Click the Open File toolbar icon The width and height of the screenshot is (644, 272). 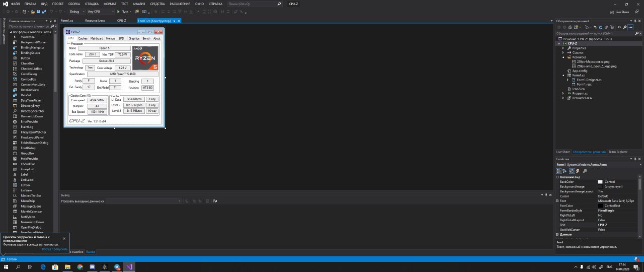33,12
